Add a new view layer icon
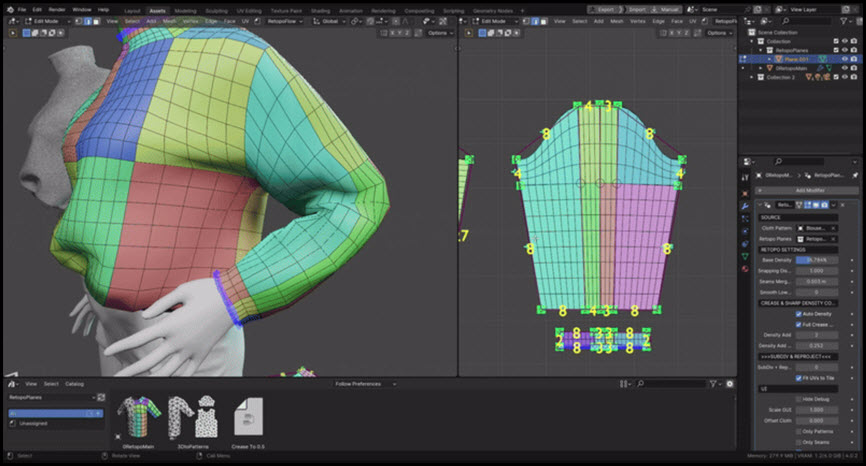This screenshot has width=866, height=466. (x=846, y=9)
